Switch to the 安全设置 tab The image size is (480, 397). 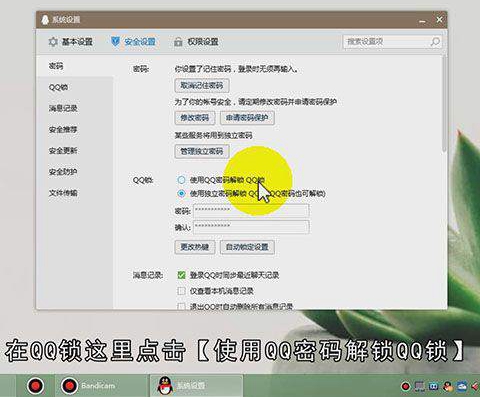coord(133,42)
